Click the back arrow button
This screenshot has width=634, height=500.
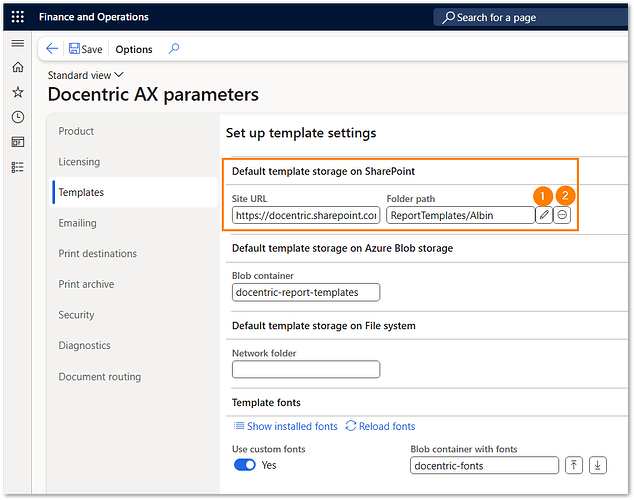[52, 49]
